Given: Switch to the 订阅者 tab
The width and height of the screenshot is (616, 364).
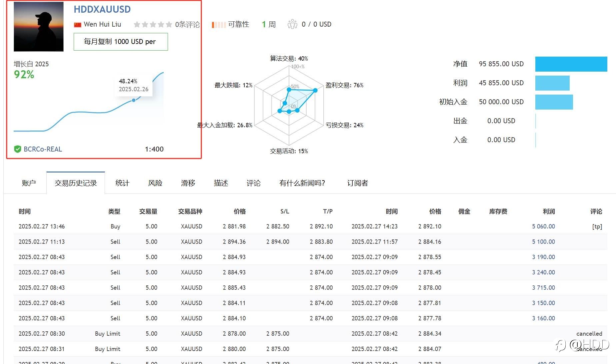Looking at the screenshot, I should click(x=357, y=183).
